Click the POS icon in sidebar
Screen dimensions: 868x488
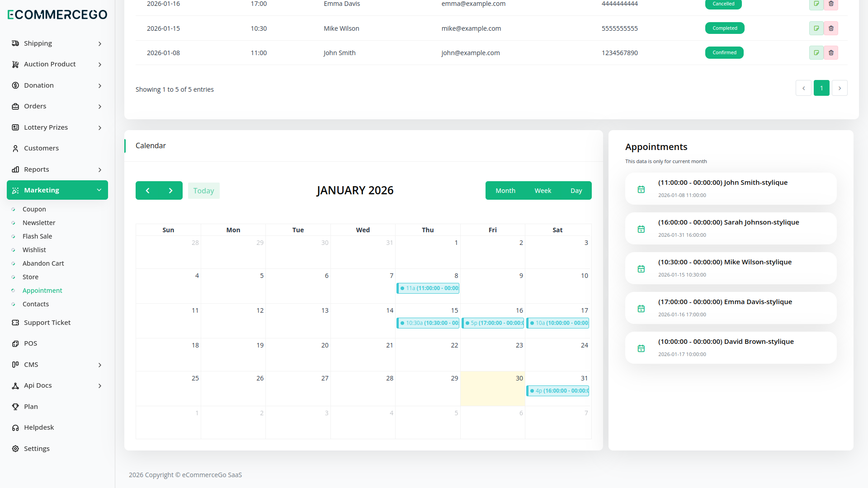point(15,343)
